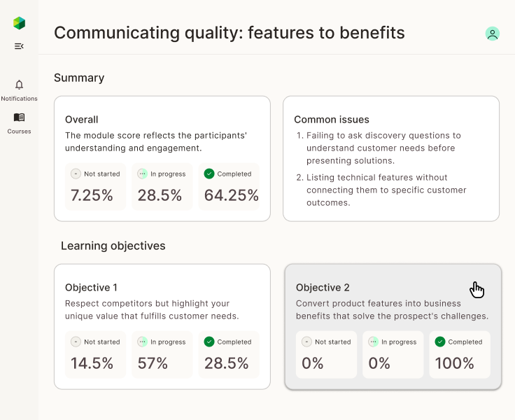Click Overall card's Not started icon
The image size is (515, 420).
click(x=76, y=174)
